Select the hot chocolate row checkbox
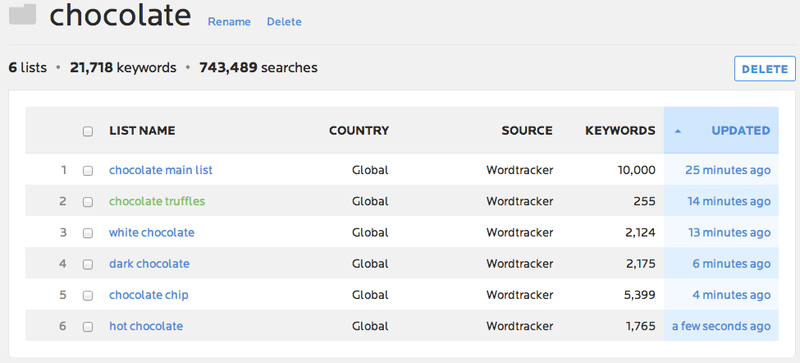 click(88, 326)
